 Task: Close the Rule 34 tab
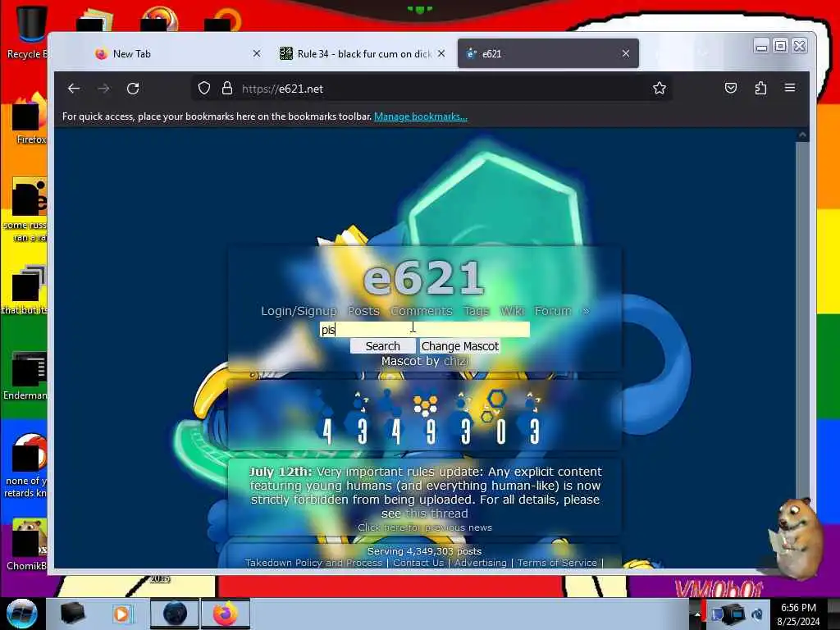(x=441, y=53)
